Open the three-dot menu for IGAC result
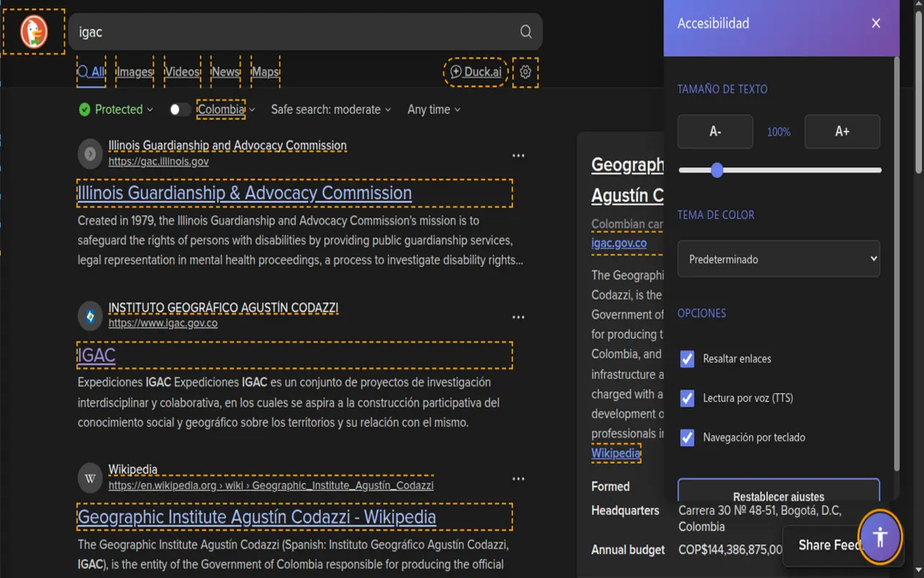 [518, 317]
